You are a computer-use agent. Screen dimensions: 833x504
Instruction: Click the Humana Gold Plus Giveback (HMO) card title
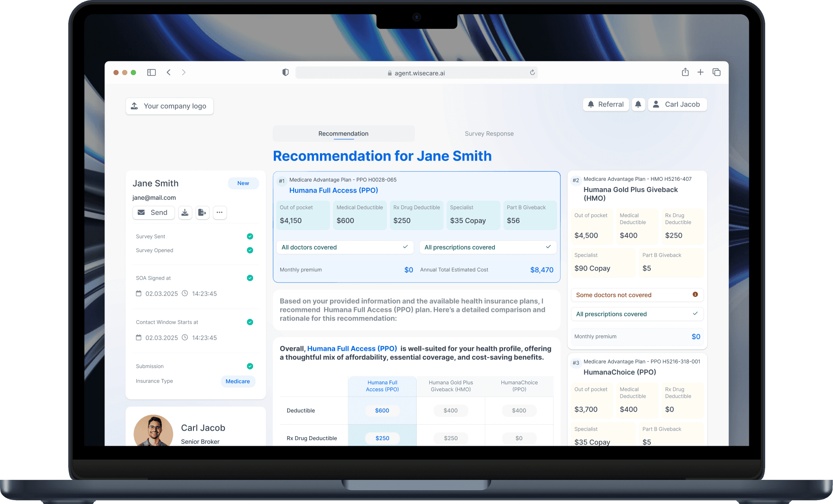630,194
